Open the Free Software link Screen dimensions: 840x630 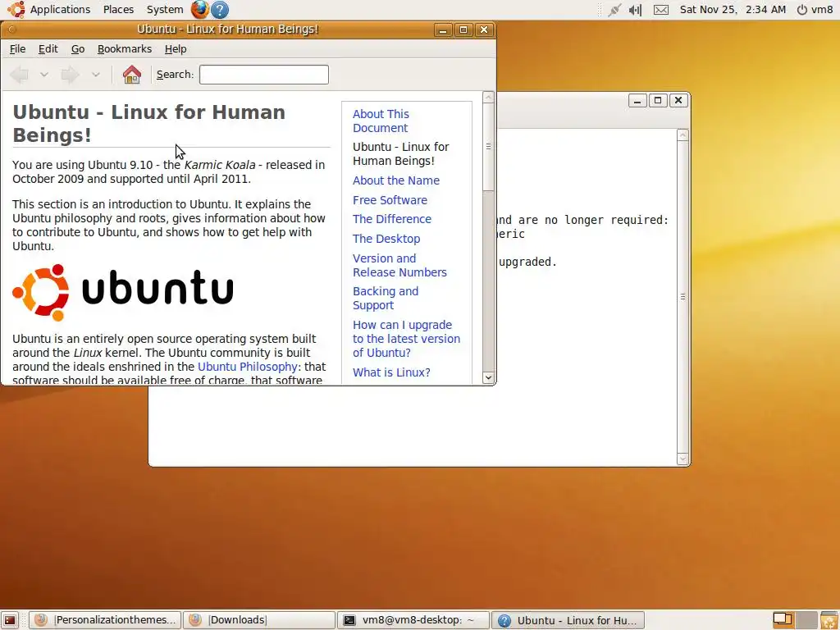tap(390, 200)
